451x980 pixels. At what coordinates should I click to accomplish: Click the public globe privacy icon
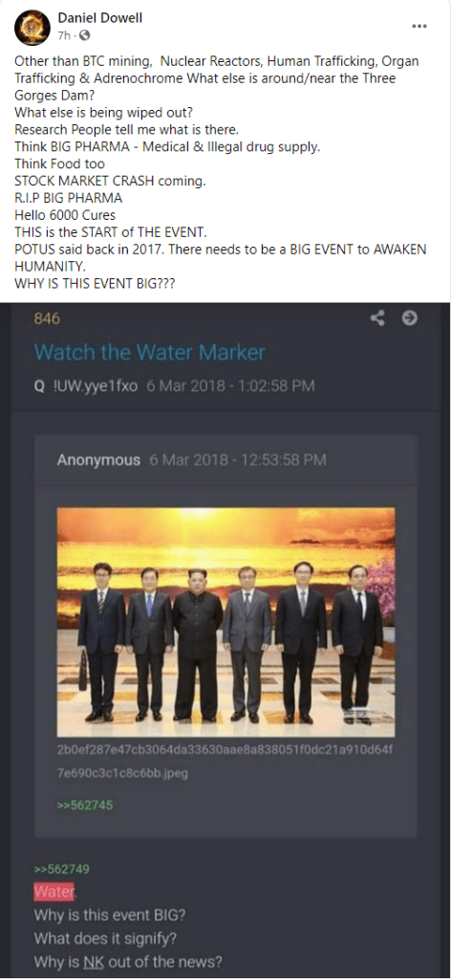pos(84,36)
